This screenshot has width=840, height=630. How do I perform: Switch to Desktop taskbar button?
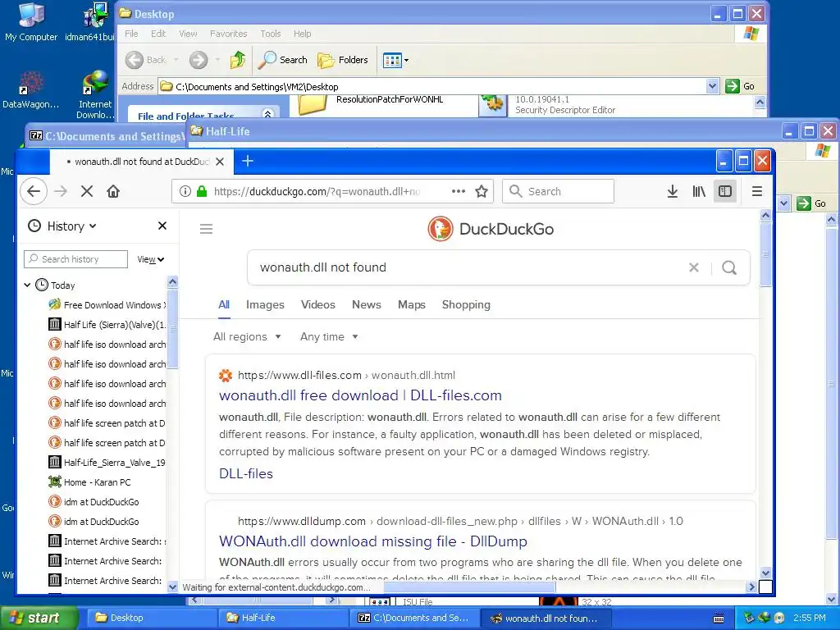point(151,618)
